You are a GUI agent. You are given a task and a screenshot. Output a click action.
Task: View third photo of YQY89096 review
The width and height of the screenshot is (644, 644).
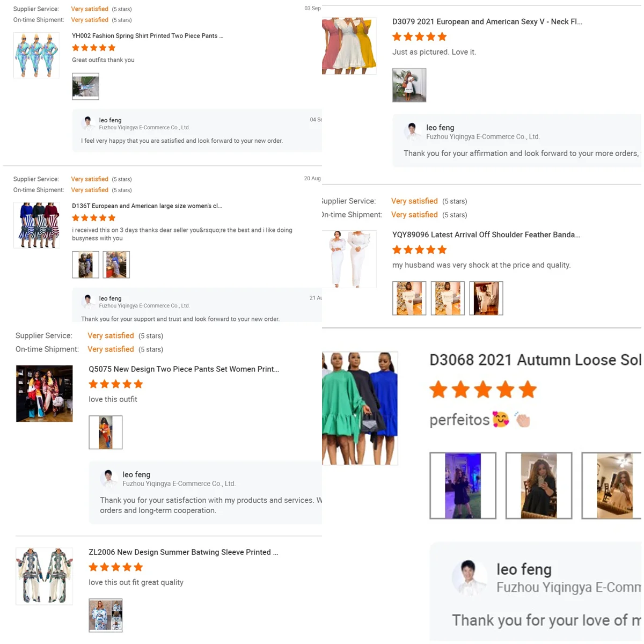[x=486, y=298]
